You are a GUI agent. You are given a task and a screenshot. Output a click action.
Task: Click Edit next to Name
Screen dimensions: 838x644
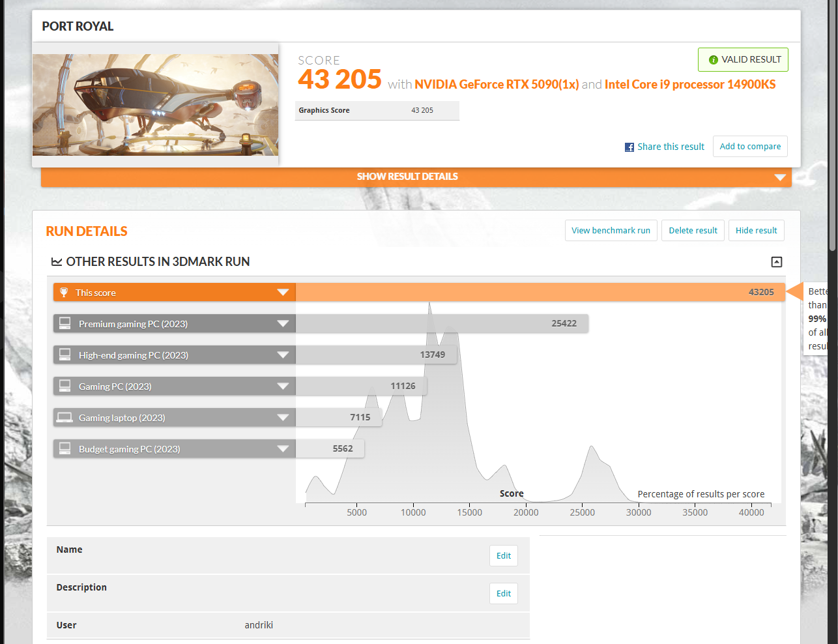[x=503, y=555]
